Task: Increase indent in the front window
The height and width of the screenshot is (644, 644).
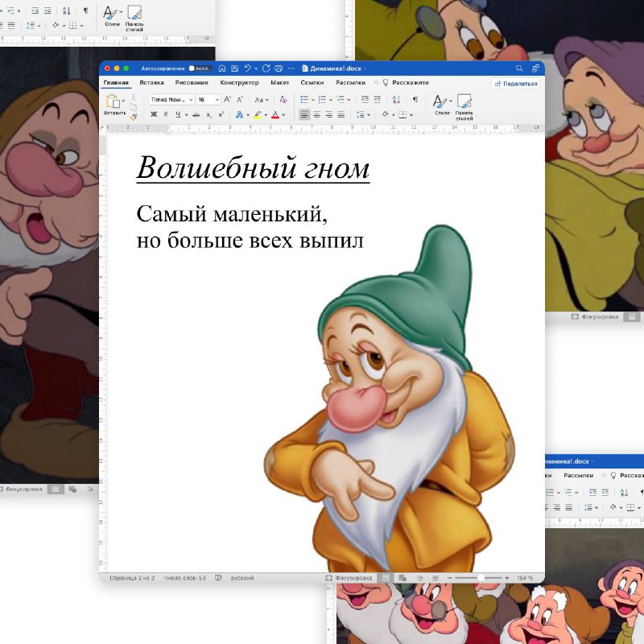Action: click(x=377, y=99)
